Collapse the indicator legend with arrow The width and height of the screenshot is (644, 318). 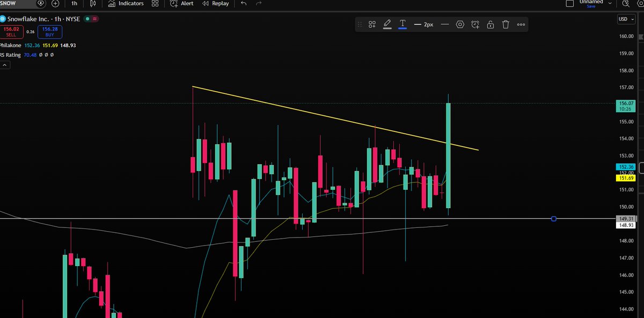[x=4, y=65]
